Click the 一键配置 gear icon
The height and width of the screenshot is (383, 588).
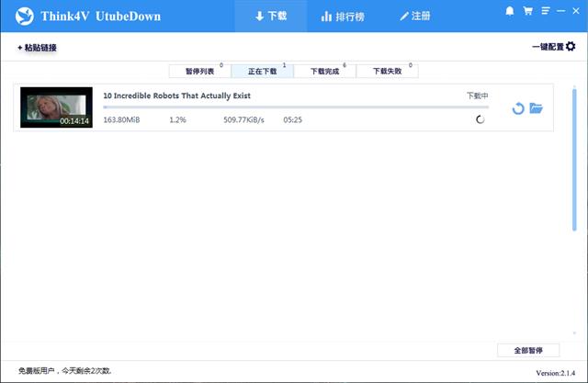tap(571, 46)
